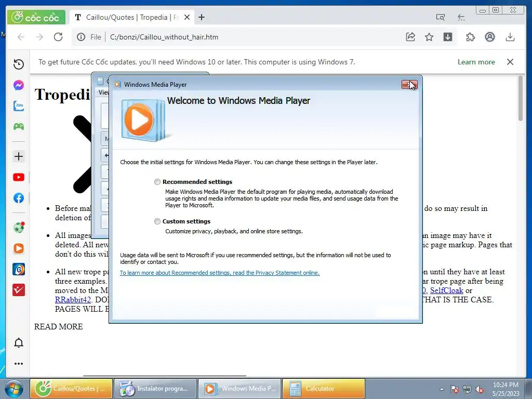
Task: Reload the current page
Action: pos(58,37)
